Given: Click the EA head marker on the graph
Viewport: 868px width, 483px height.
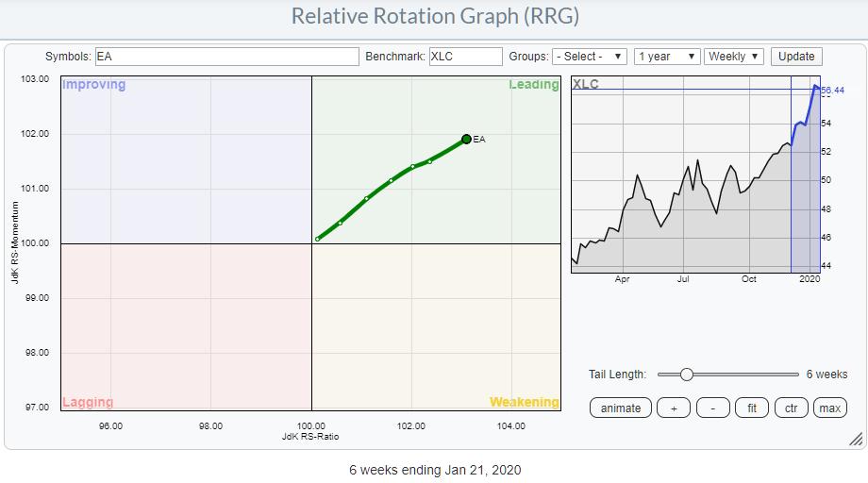Looking at the screenshot, I should pyautogui.click(x=466, y=139).
